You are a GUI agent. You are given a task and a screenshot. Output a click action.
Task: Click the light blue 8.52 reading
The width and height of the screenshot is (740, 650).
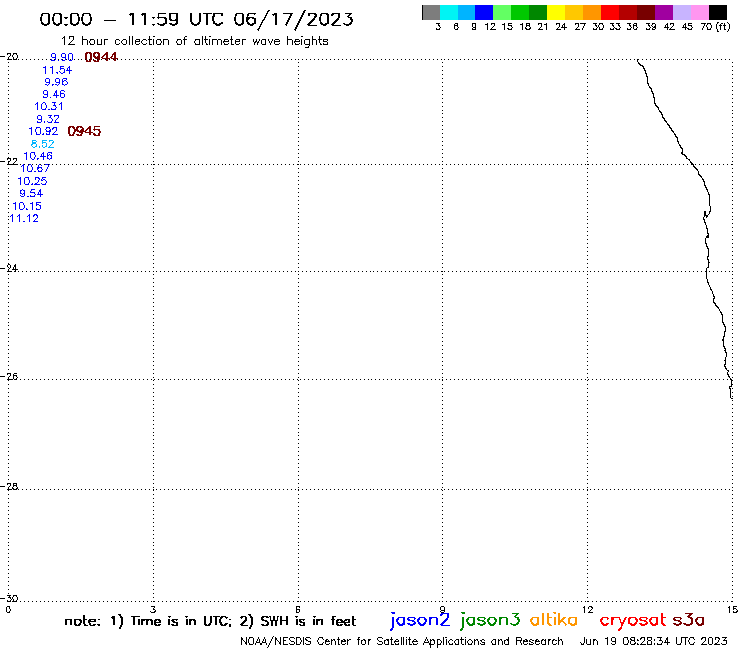click(42, 144)
